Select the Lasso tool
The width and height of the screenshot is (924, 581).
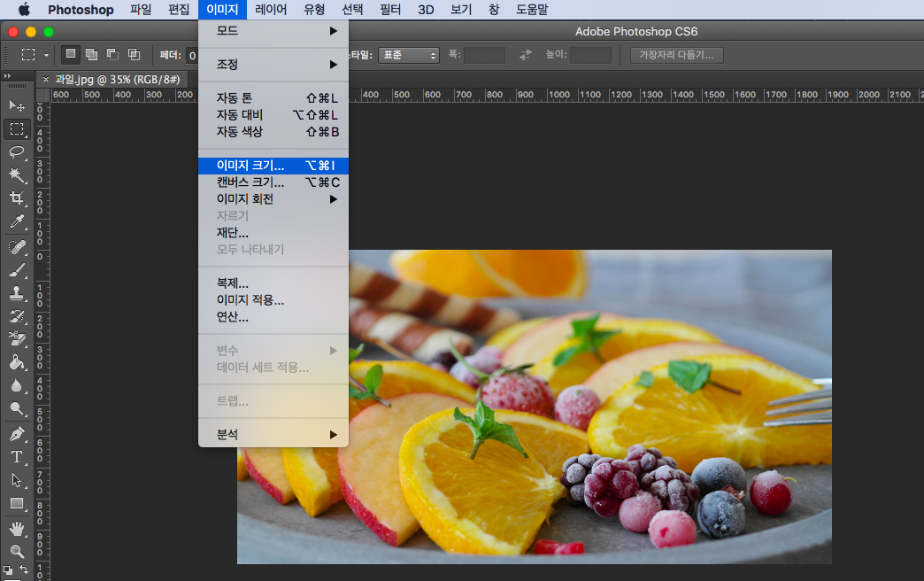coord(17,152)
